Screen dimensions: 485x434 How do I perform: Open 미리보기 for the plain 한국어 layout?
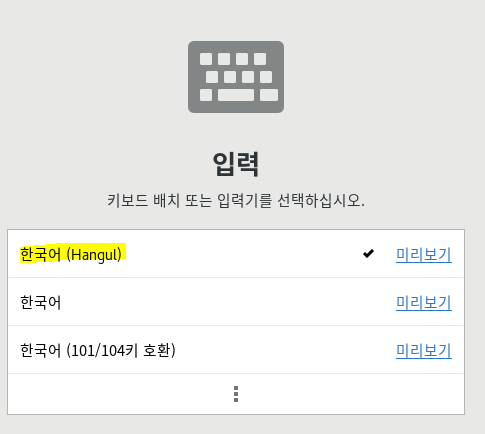(x=424, y=303)
